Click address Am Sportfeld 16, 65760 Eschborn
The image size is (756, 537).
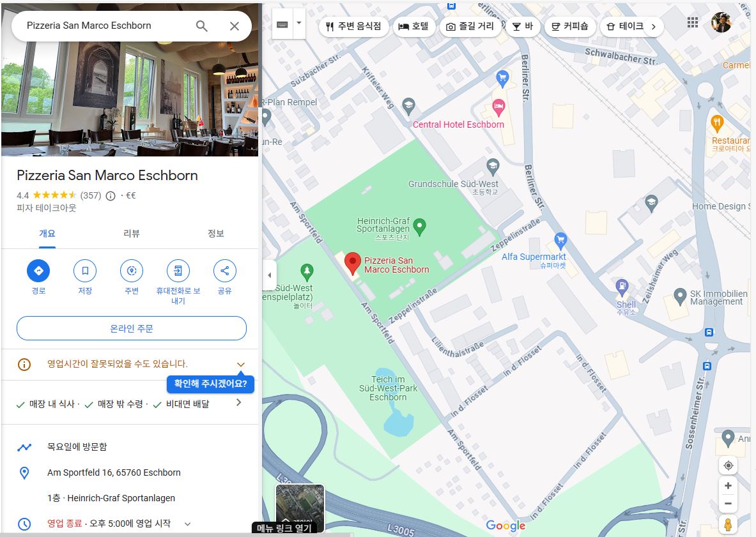point(114,473)
